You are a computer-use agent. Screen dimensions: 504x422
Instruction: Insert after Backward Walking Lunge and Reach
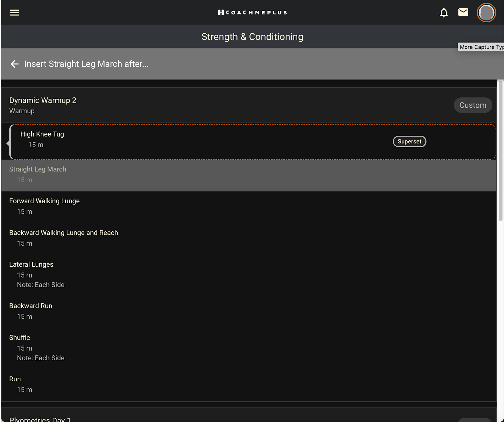[249, 238]
